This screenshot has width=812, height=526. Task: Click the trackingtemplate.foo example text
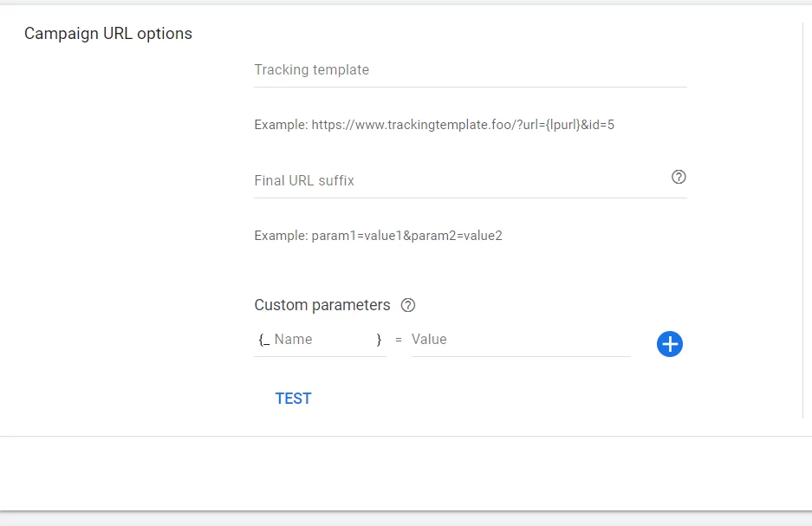pyautogui.click(x=434, y=125)
